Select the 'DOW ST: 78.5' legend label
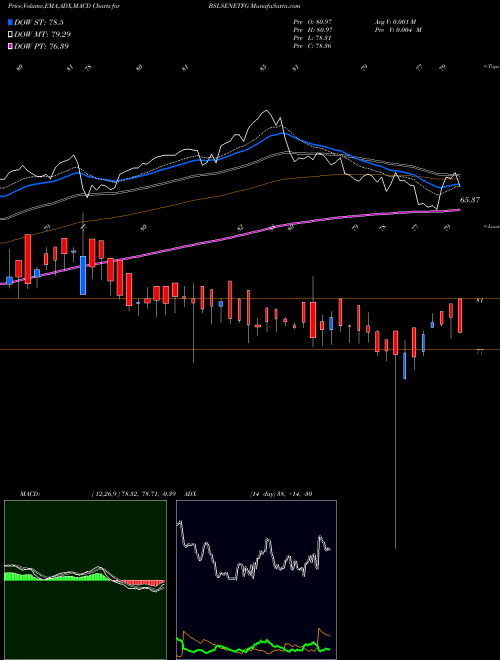The width and height of the screenshot is (500, 660). (x=39, y=22)
